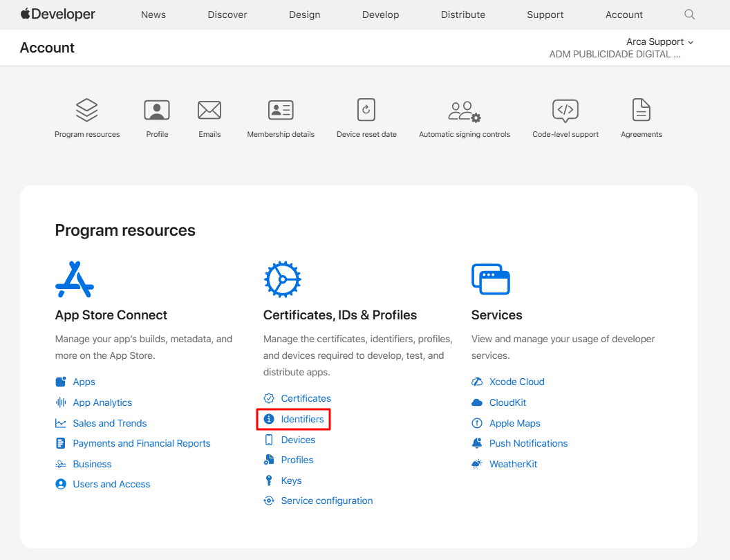Click the WeatherKit icon

477,464
